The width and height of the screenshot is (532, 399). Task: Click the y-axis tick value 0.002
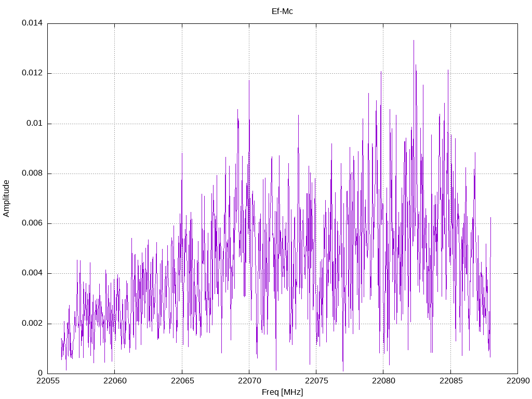(32, 323)
